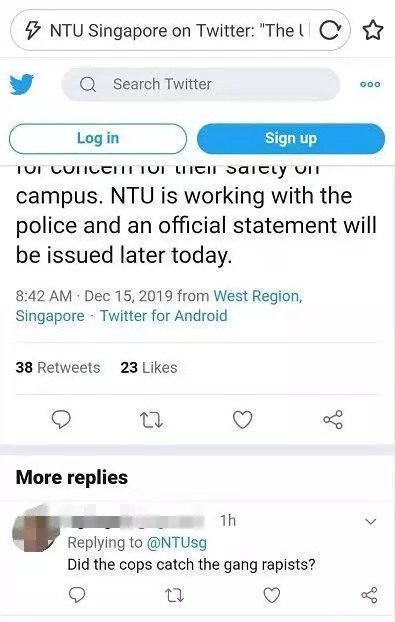Image resolution: width=395 pixels, height=622 pixels.
Task: Click the Twitter bird logo
Action: (22, 84)
